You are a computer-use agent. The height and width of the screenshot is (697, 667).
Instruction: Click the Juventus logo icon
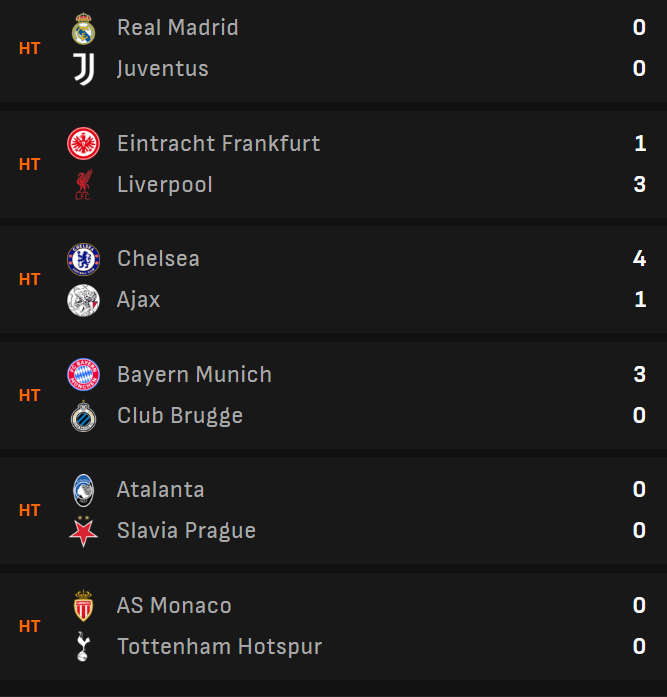(83, 69)
